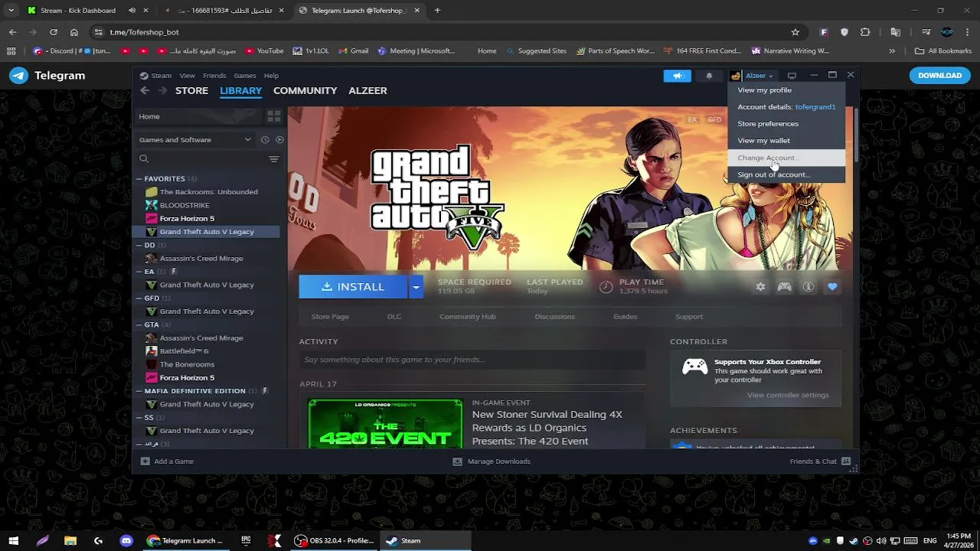Click View controller settings link
Viewport: 980px width, 551px height.
pyautogui.click(x=788, y=395)
